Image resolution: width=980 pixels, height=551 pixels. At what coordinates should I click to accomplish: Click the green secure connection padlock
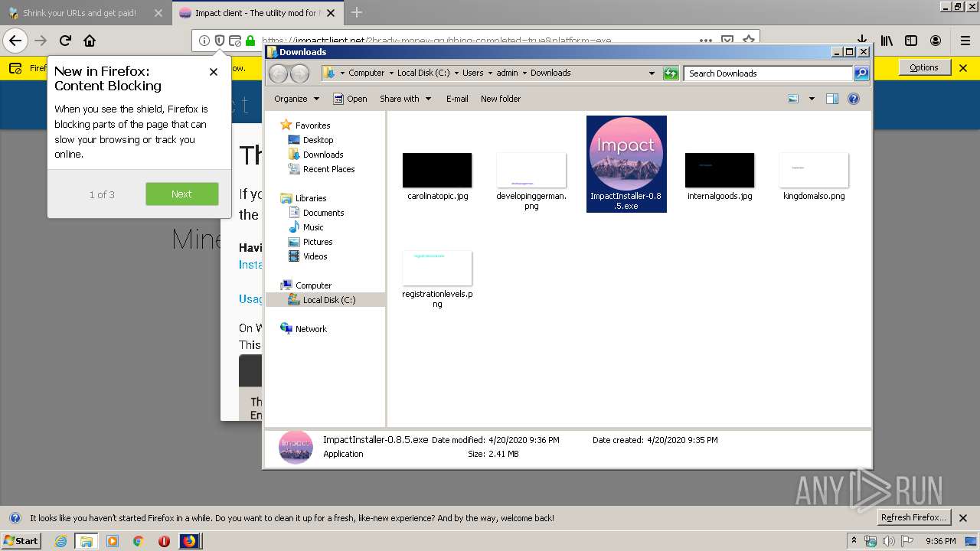(x=250, y=41)
